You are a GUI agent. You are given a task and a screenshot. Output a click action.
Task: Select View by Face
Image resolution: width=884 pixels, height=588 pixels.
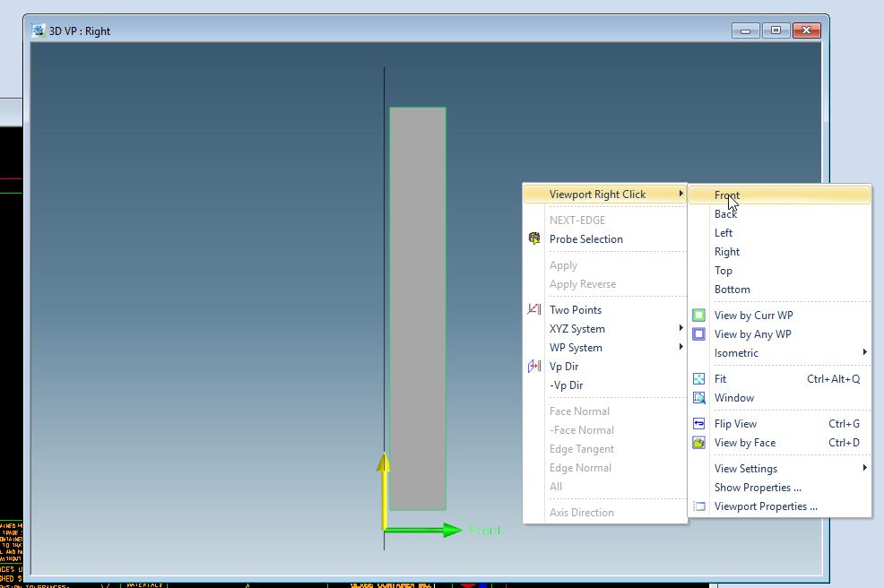point(780,443)
